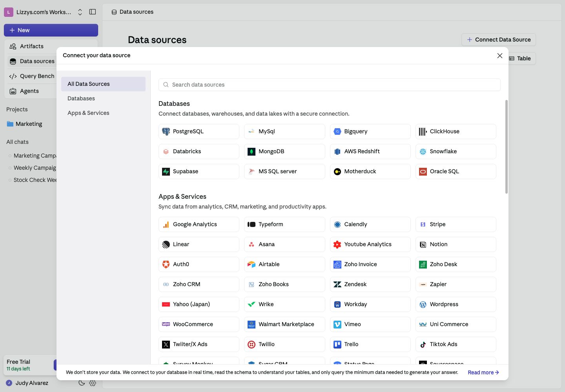This screenshot has width=565, height=392.
Task: Choose the Twillio connector
Action: (284, 345)
